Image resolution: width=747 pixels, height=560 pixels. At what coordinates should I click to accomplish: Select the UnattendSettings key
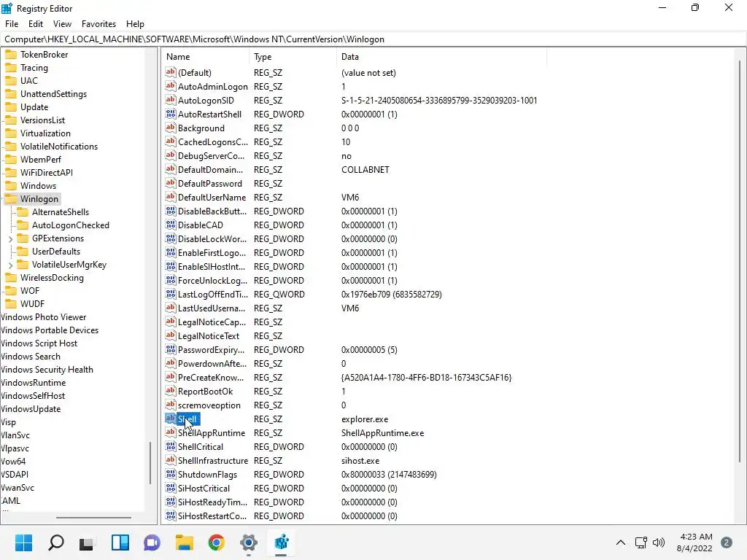(x=53, y=94)
